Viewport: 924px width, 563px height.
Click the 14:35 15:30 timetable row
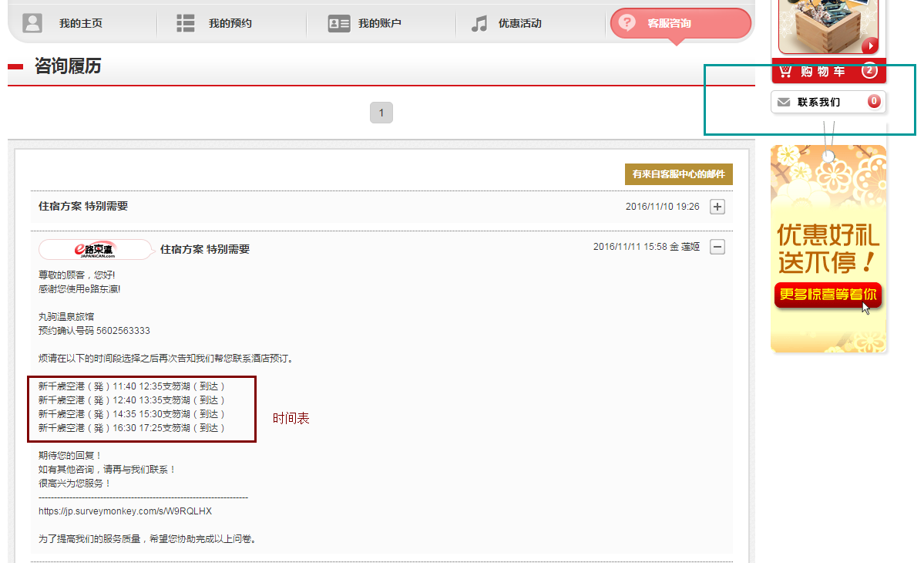pyautogui.click(x=132, y=414)
